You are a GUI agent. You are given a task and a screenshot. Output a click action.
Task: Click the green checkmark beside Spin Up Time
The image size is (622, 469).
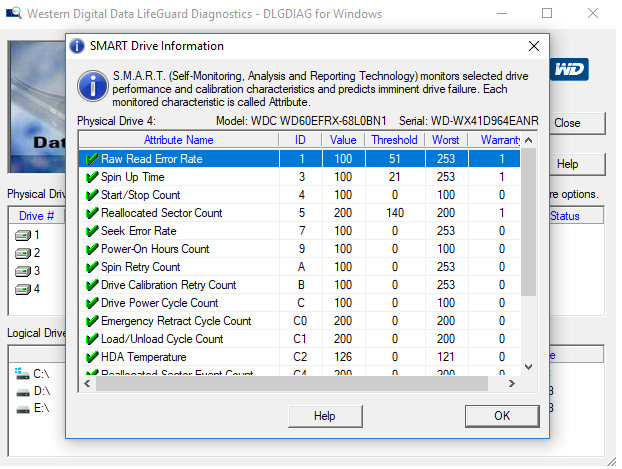pos(92,177)
